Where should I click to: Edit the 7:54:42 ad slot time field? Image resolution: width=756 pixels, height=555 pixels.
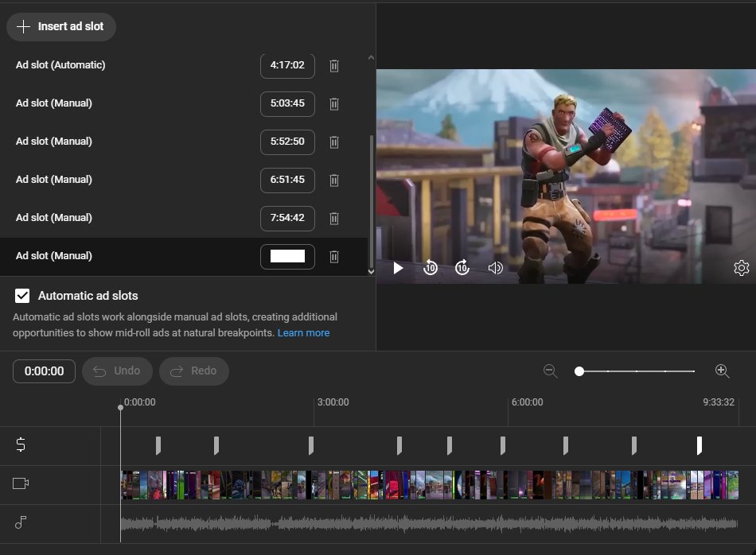point(287,218)
